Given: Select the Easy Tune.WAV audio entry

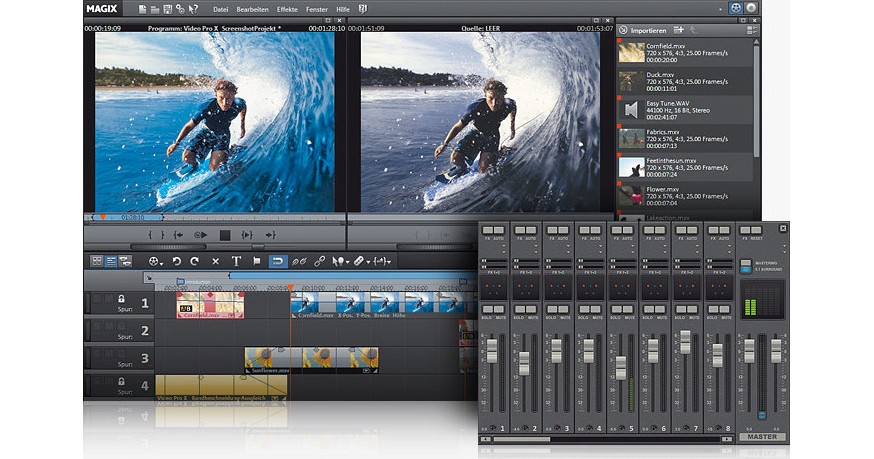Looking at the screenshot, I should (x=686, y=110).
